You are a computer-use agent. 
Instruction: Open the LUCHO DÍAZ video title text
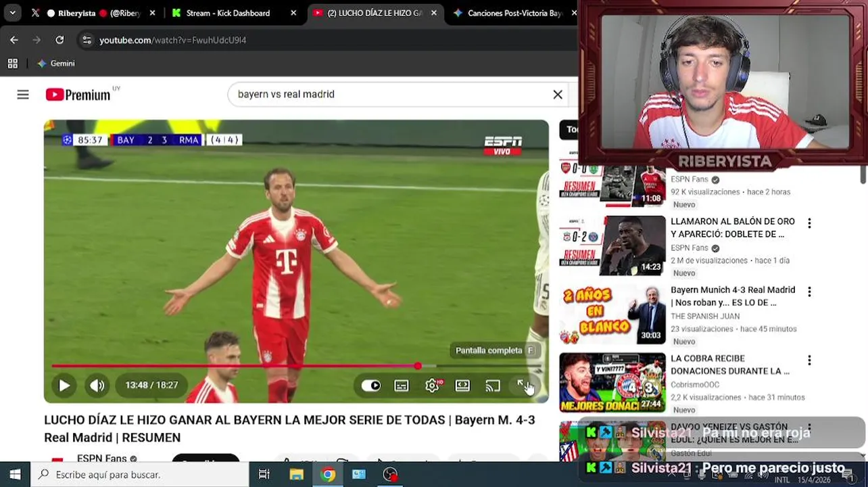[x=289, y=429]
